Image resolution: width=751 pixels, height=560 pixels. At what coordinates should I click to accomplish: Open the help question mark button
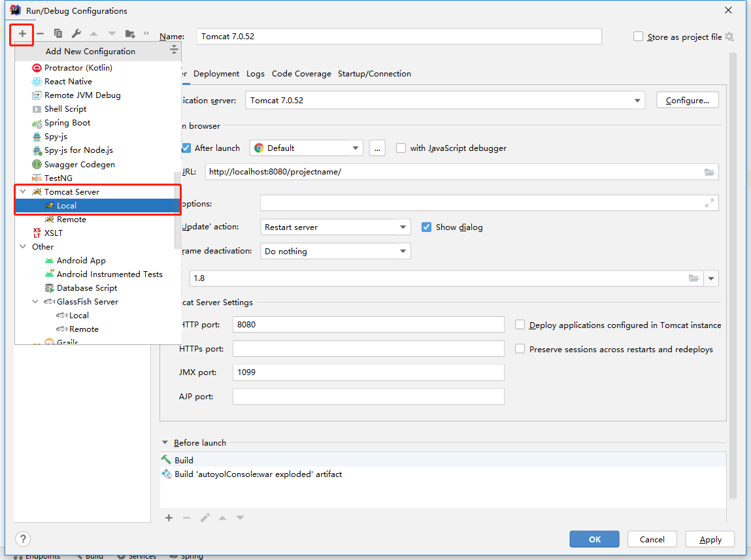click(x=22, y=540)
